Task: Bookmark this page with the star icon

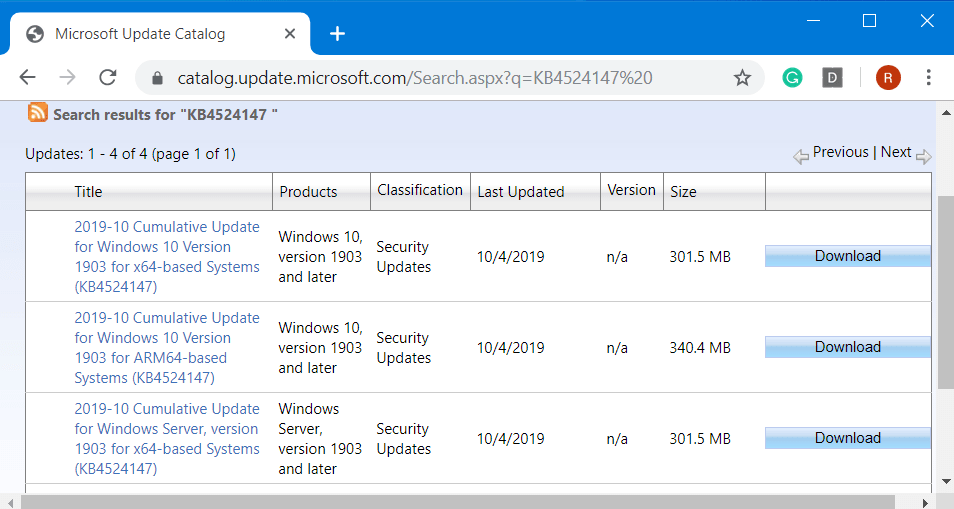Action: click(x=742, y=78)
